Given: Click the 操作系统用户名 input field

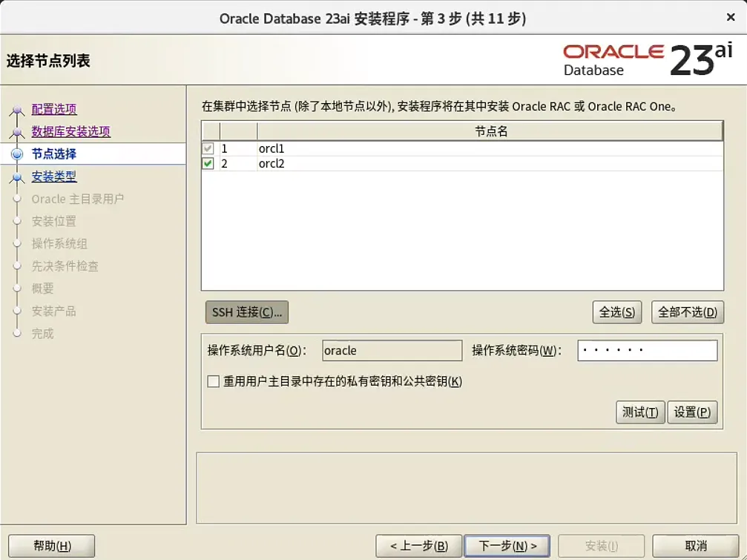Looking at the screenshot, I should click(391, 350).
